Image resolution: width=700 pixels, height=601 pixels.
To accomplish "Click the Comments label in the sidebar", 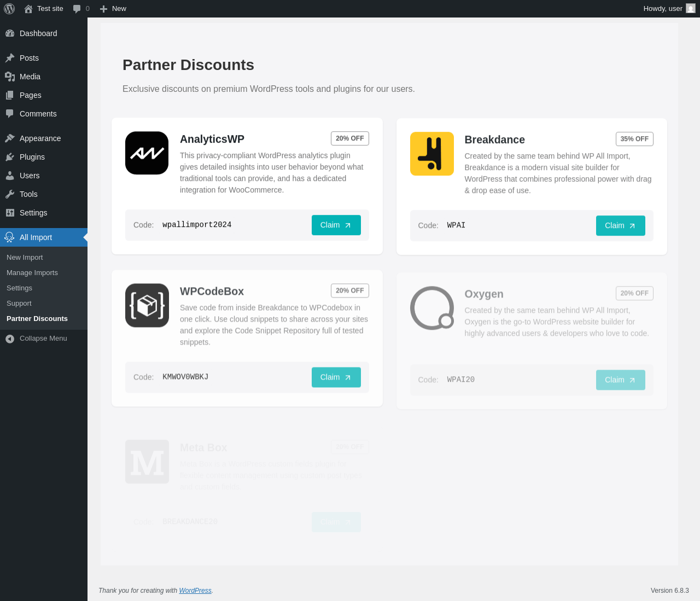I will point(38,114).
